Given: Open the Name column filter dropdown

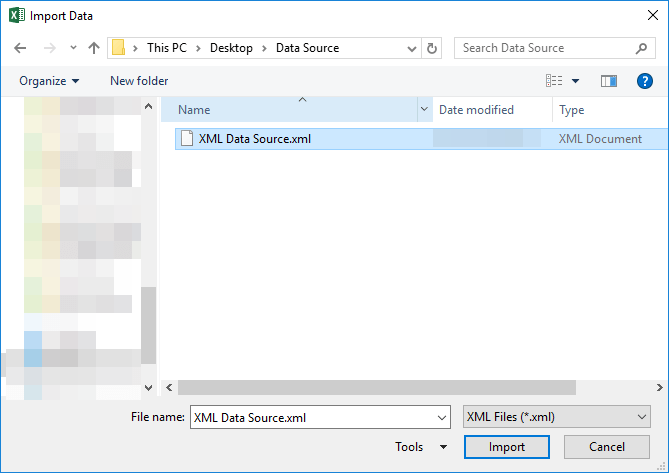Looking at the screenshot, I should tap(424, 109).
